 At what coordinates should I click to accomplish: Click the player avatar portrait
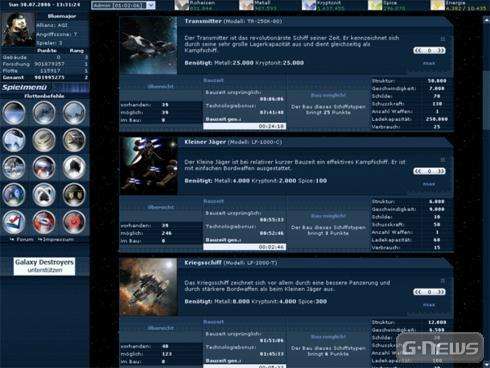pos(18,29)
